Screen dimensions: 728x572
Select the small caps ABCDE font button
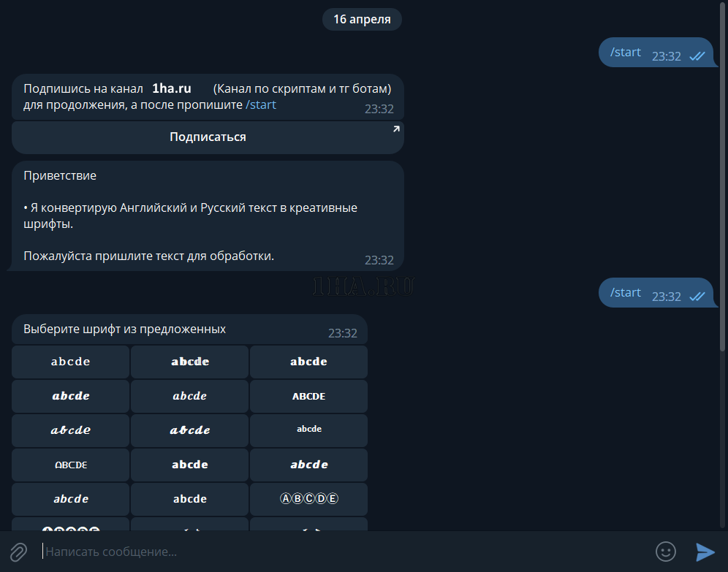(308, 396)
